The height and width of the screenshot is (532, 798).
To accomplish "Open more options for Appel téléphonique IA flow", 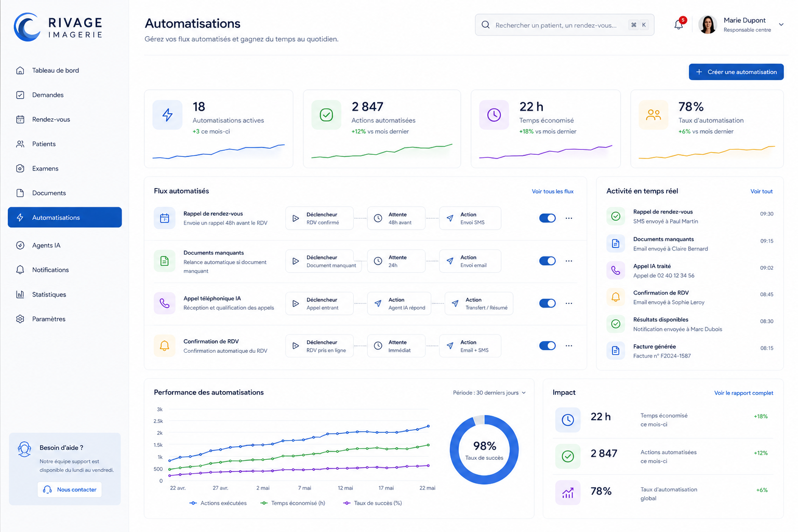I will click(x=569, y=303).
